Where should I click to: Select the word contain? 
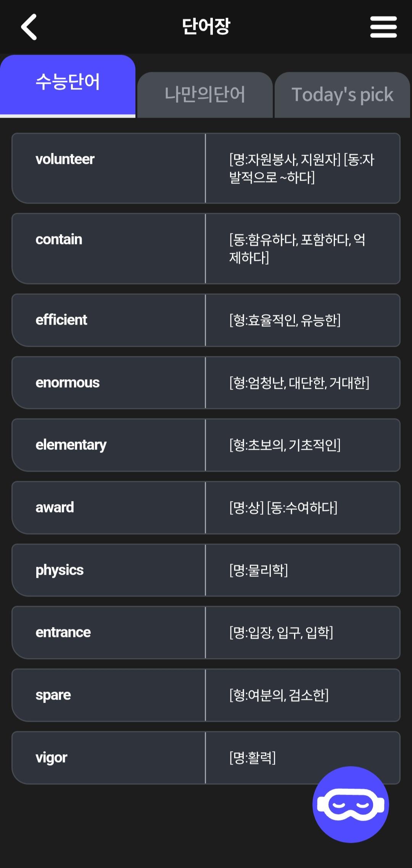click(x=59, y=239)
